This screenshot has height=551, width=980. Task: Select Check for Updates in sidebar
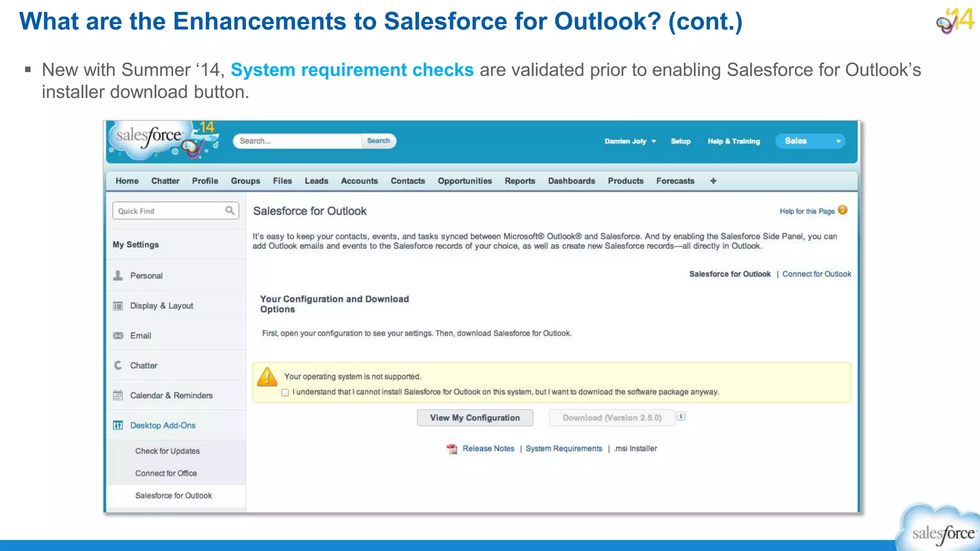[x=167, y=451]
